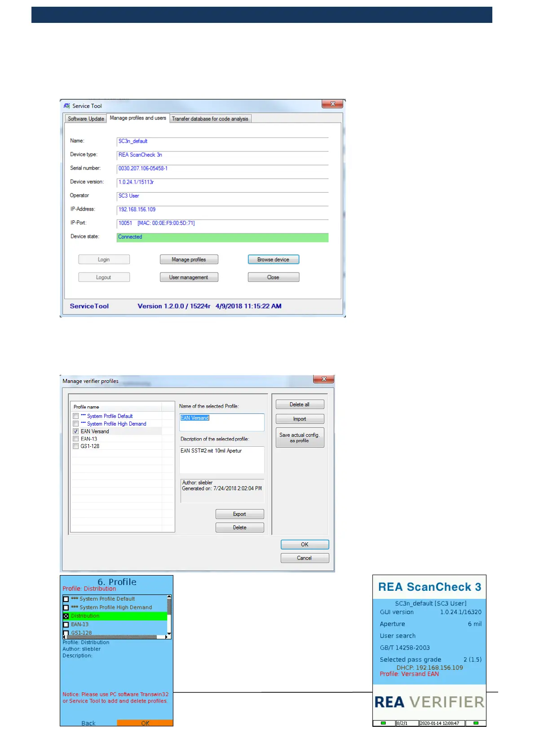
Task: Click the Delete button below Export
Action: [x=239, y=527]
